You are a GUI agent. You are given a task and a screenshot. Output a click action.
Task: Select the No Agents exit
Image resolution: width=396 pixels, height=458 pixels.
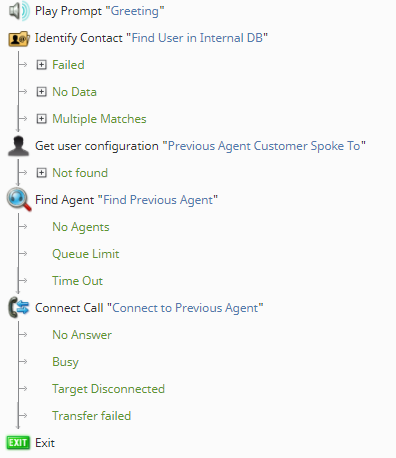point(81,227)
